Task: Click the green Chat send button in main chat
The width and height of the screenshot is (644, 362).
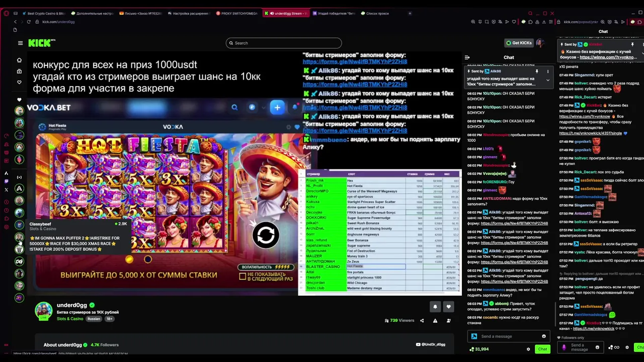Action: (x=542, y=349)
